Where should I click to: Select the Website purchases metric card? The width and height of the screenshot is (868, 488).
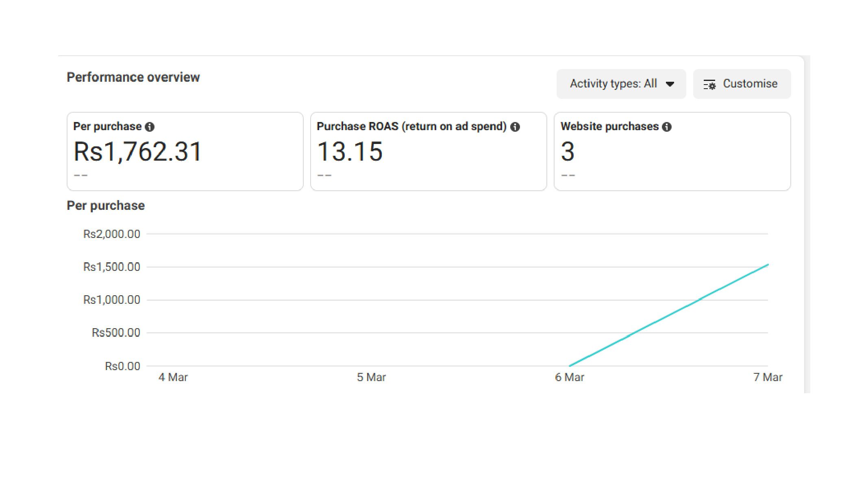(x=672, y=151)
